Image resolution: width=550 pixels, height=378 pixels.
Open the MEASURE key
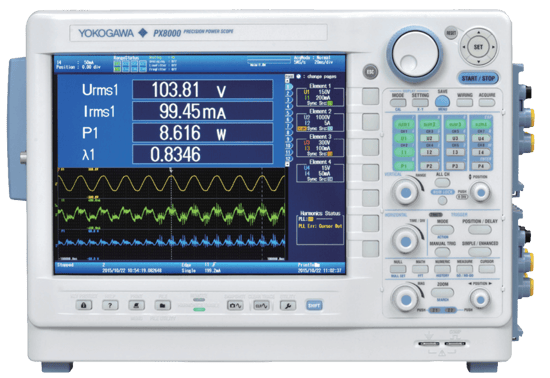tap(464, 269)
